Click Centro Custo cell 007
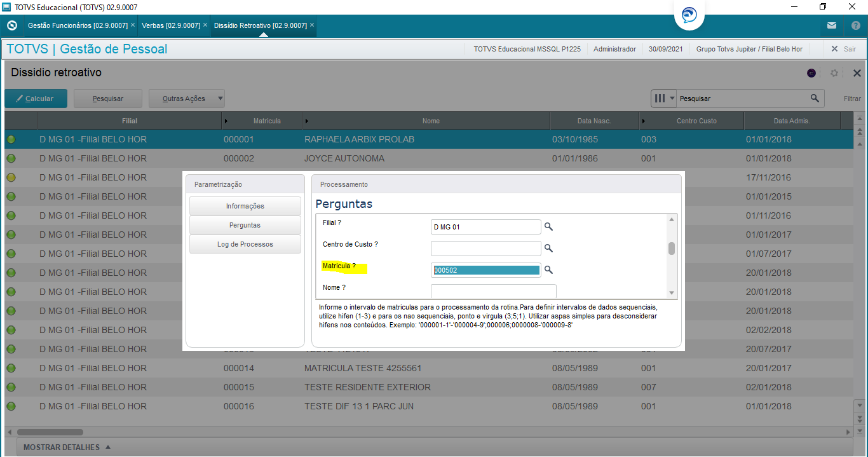The width and height of the screenshot is (868, 457). 648,387
